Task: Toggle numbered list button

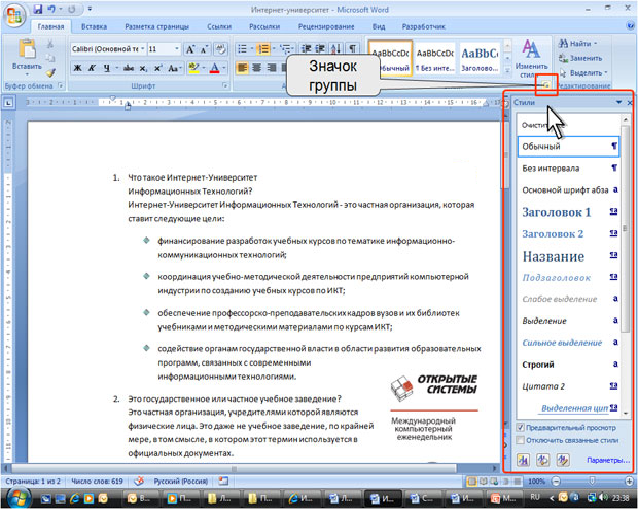Action: (x=264, y=49)
